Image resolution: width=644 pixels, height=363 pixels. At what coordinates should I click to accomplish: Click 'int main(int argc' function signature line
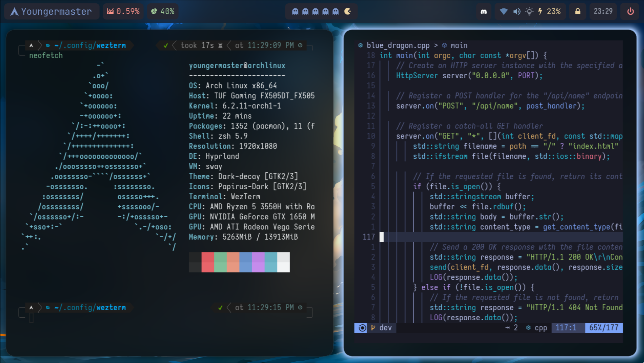tap(463, 55)
